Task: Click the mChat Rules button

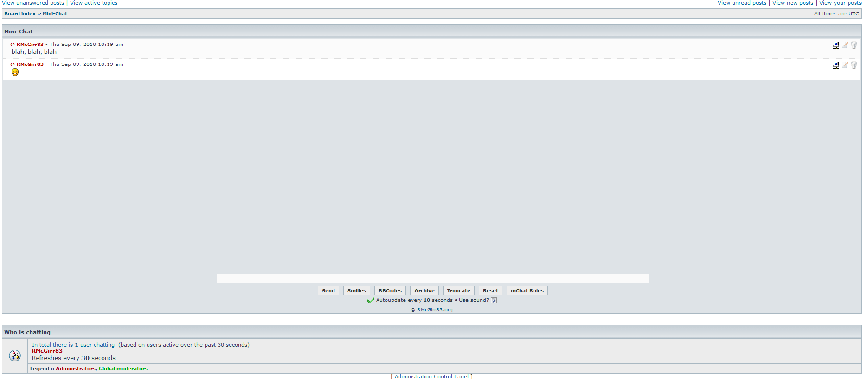Action: click(527, 290)
